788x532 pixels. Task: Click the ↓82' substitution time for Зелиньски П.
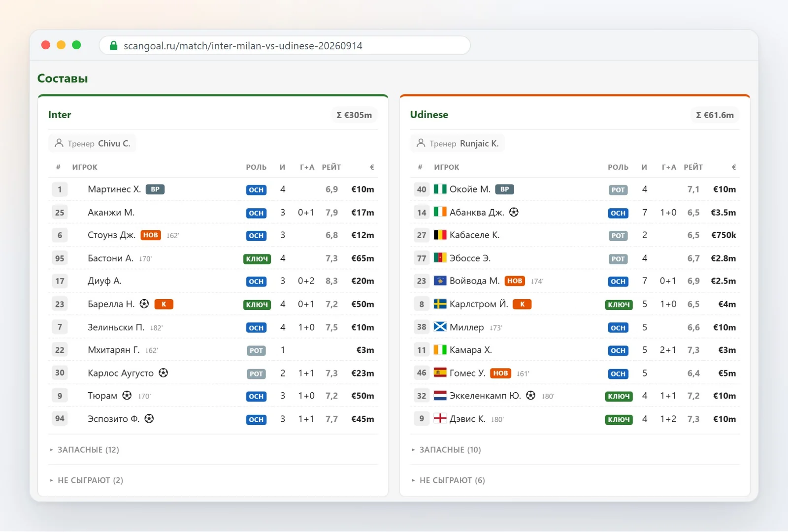tap(156, 328)
